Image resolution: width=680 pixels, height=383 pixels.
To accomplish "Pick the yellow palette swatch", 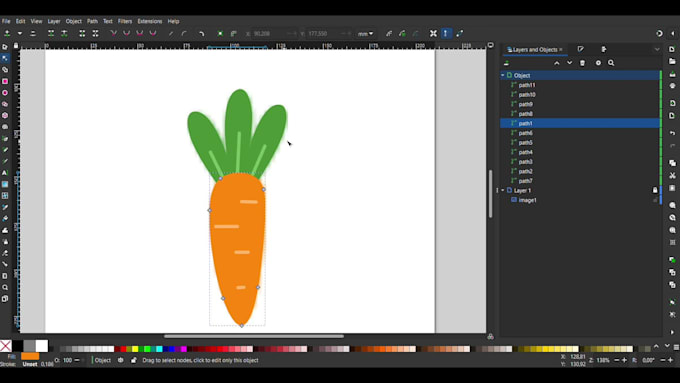I will coord(135,349).
